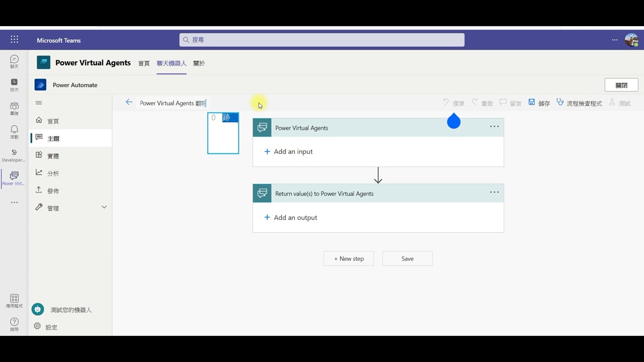Click 復原 undo in the flow toolbar
Screen dimensions: 644x362
453,103
